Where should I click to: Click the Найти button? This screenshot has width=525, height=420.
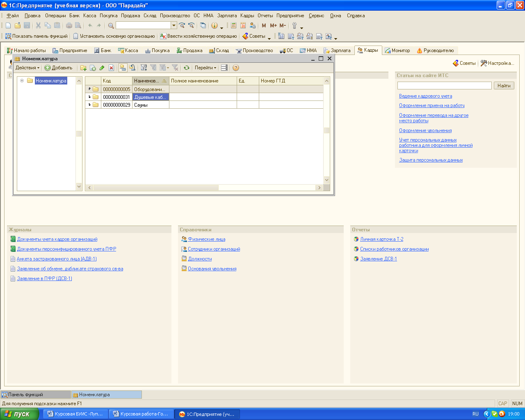[x=504, y=85]
